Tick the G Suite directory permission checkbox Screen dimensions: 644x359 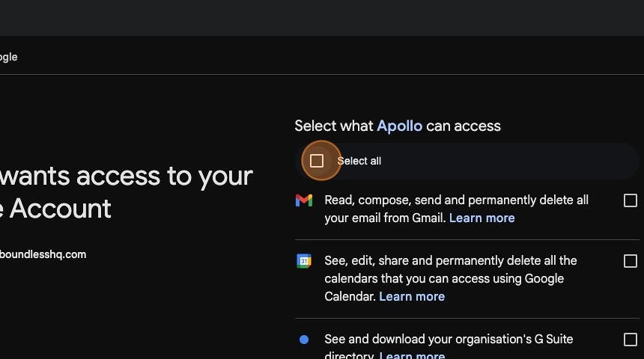(x=630, y=340)
